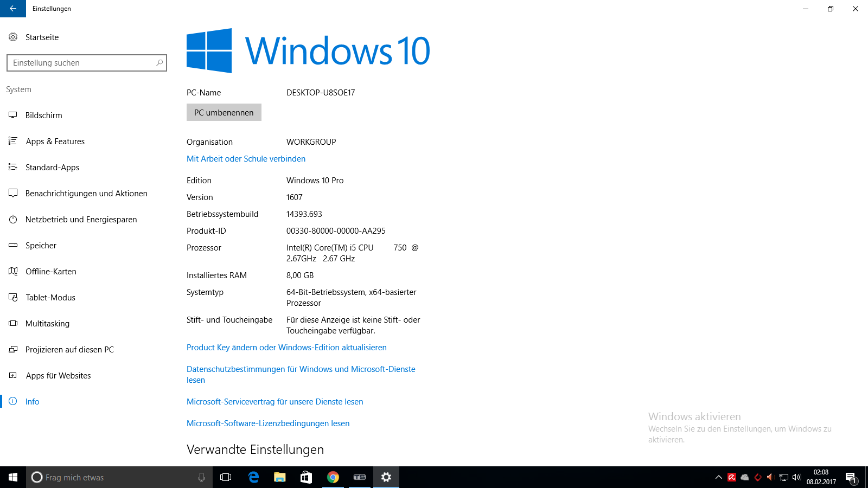Open the white volume speaker tray icon
Screen dimensions: 868x488
tap(796, 477)
